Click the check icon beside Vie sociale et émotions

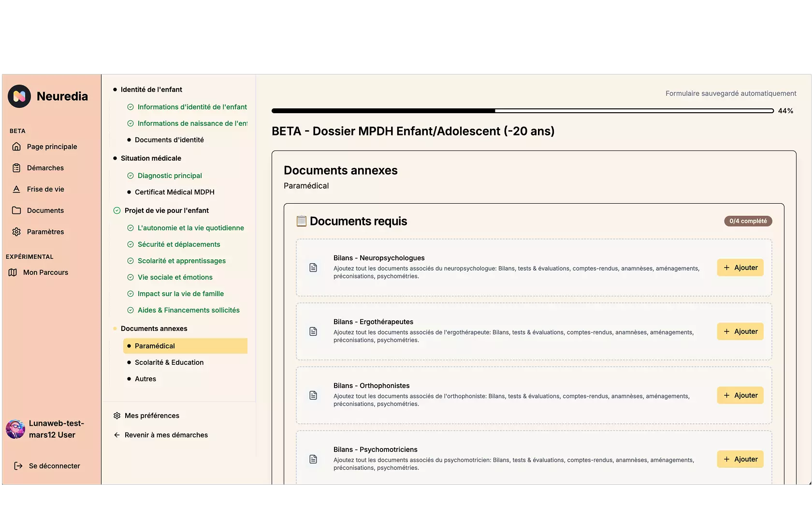point(130,277)
